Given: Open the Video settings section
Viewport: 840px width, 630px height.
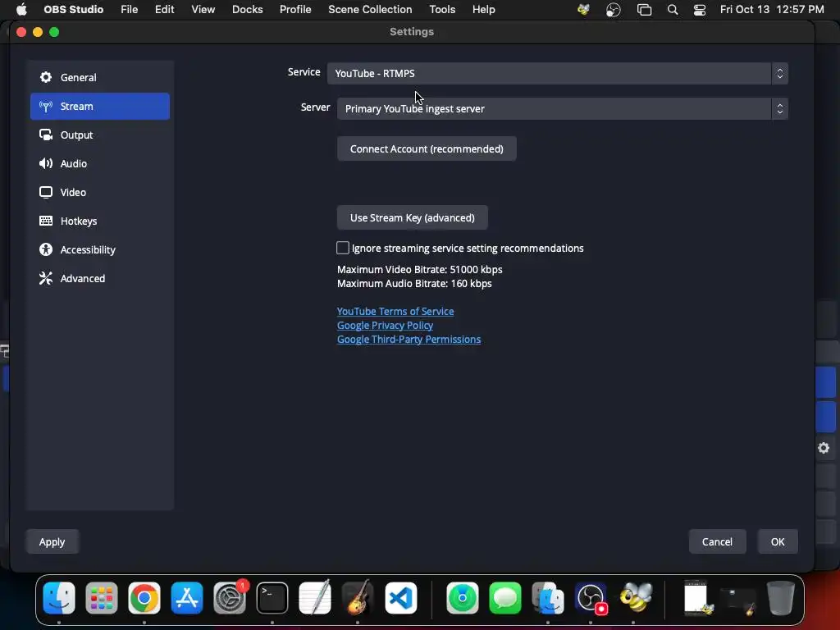Looking at the screenshot, I should click(x=99, y=192).
